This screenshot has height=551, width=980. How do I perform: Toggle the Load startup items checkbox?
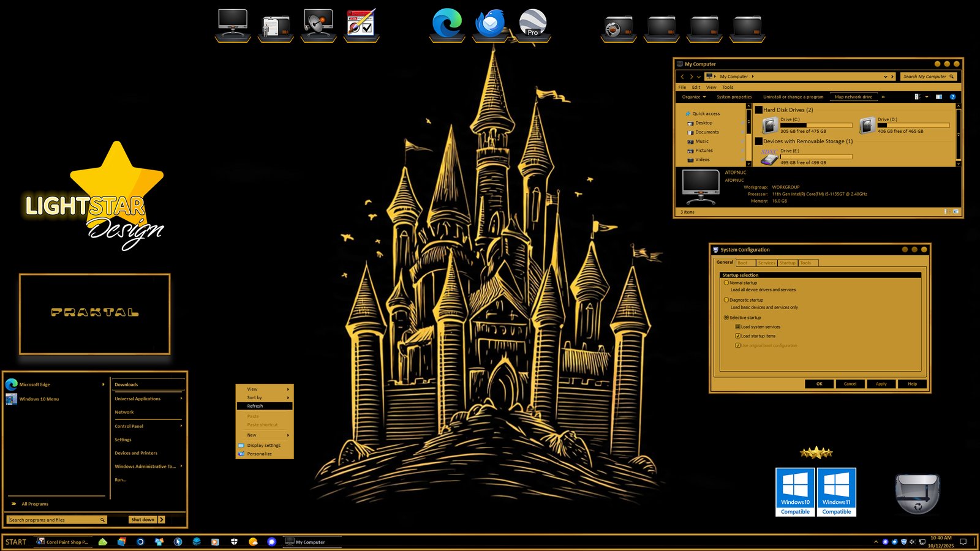(738, 336)
